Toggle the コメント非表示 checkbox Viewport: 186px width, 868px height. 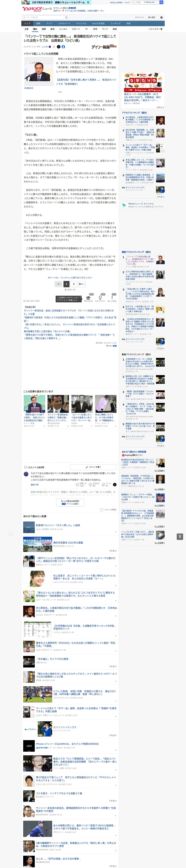102,510
